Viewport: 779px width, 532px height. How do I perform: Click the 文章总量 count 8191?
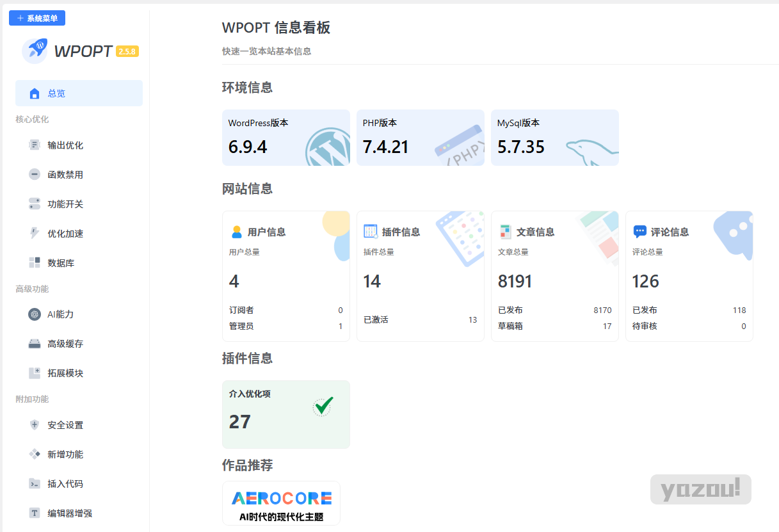(515, 282)
